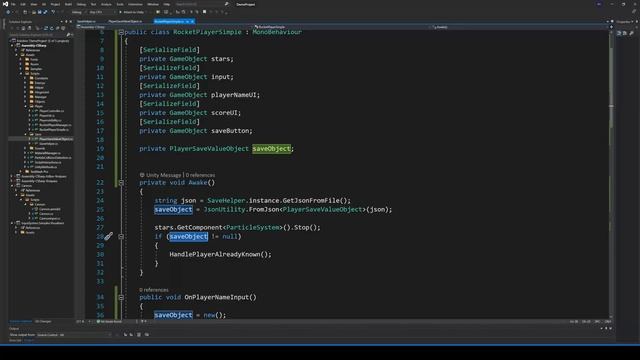Collapse the Awake method
This screenshot has height=360, width=640.
[x=121, y=183]
